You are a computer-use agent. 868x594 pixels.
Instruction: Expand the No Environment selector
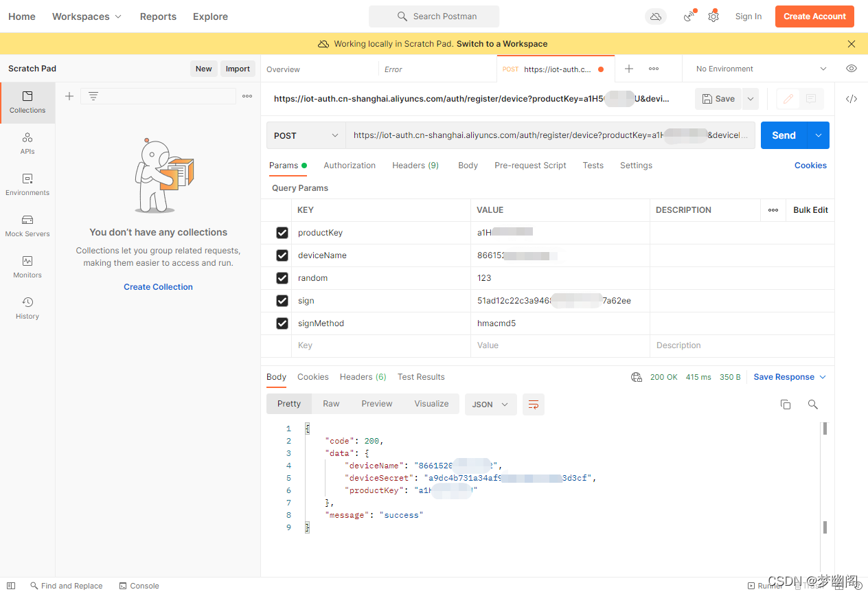(762, 69)
